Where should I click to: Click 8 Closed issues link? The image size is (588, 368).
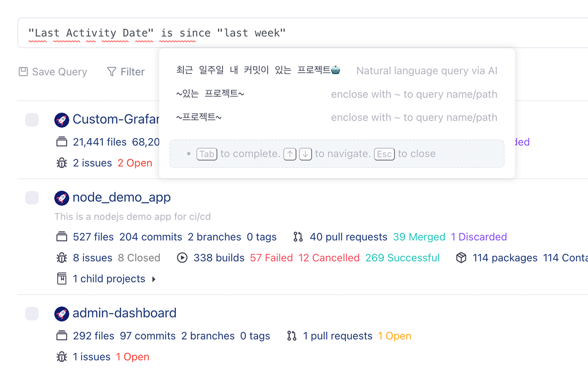[139, 258]
